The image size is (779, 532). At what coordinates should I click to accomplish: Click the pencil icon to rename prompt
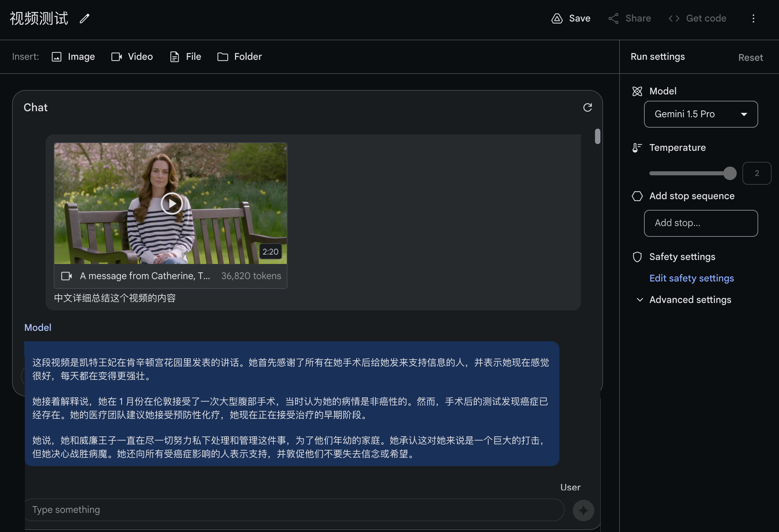coord(85,18)
